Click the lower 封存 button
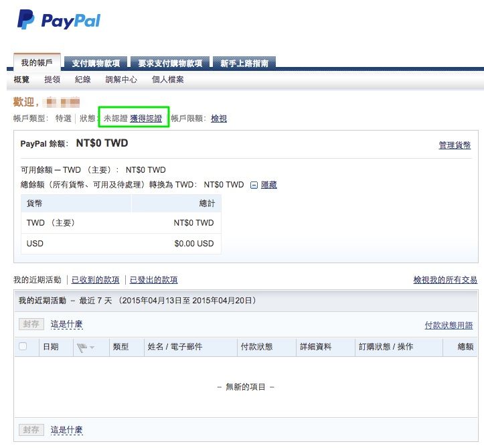Screen dimensions: 484x448 point(31,429)
